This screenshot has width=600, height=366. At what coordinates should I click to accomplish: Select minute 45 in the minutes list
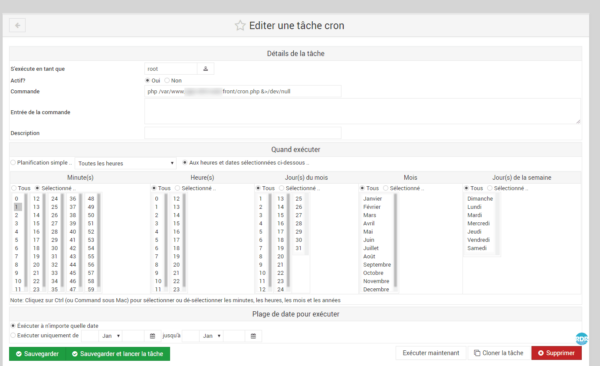click(73, 273)
